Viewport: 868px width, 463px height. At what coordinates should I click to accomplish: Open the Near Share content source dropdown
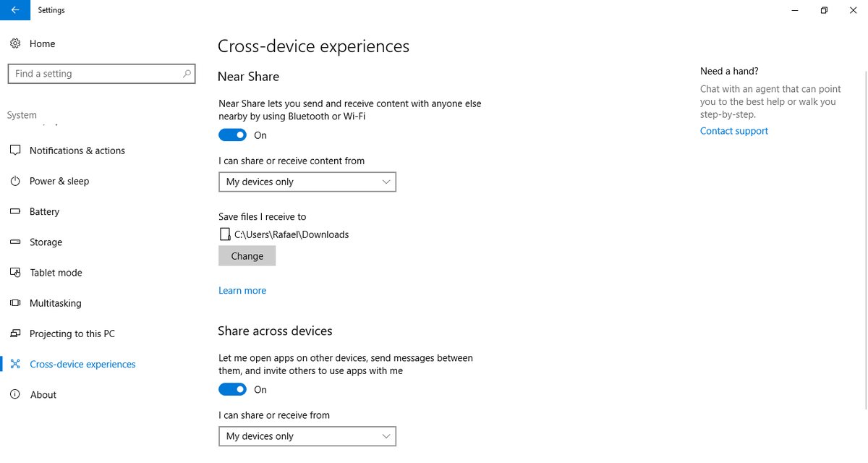(x=307, y=182)
